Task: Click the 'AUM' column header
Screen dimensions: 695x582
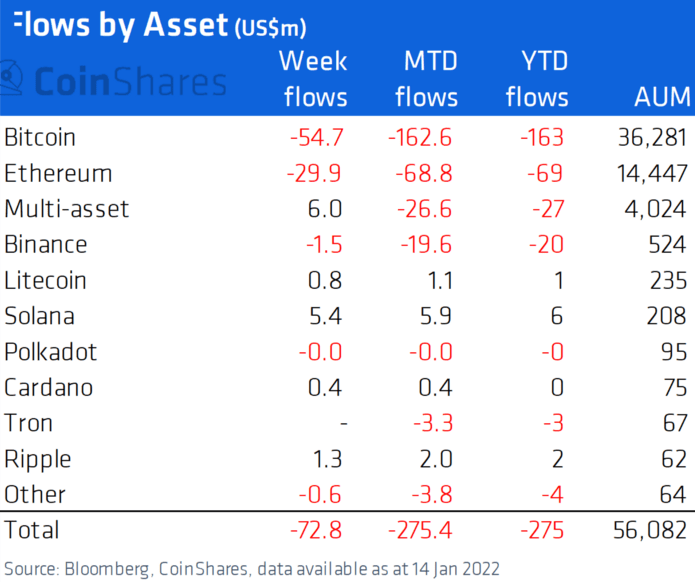Action: point(662,97)
